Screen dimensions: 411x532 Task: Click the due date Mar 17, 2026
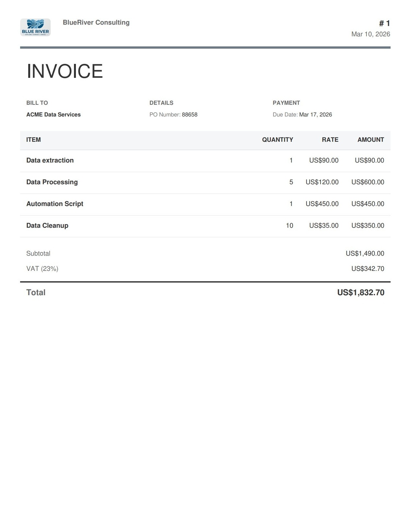click(x=315, y=115)
